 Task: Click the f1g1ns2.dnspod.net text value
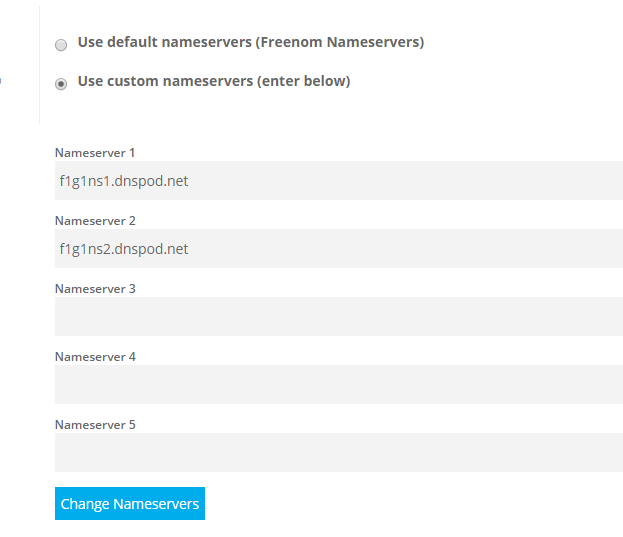click(x=124, y=249)
